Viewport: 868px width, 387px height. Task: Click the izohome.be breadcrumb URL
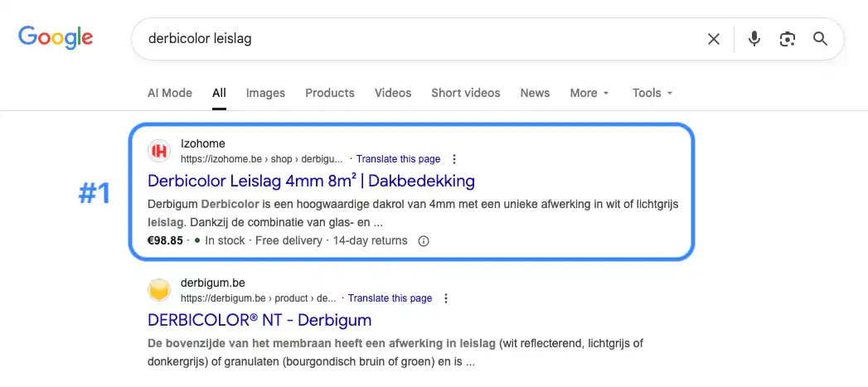click(x=262, y=159)
